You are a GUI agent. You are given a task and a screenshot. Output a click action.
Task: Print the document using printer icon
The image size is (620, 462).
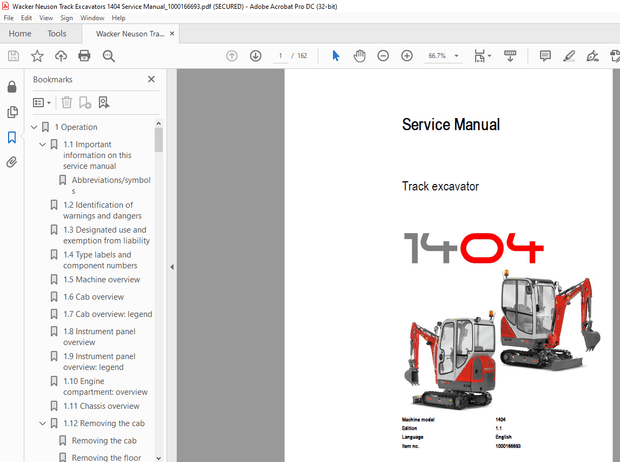click(84, 56)
